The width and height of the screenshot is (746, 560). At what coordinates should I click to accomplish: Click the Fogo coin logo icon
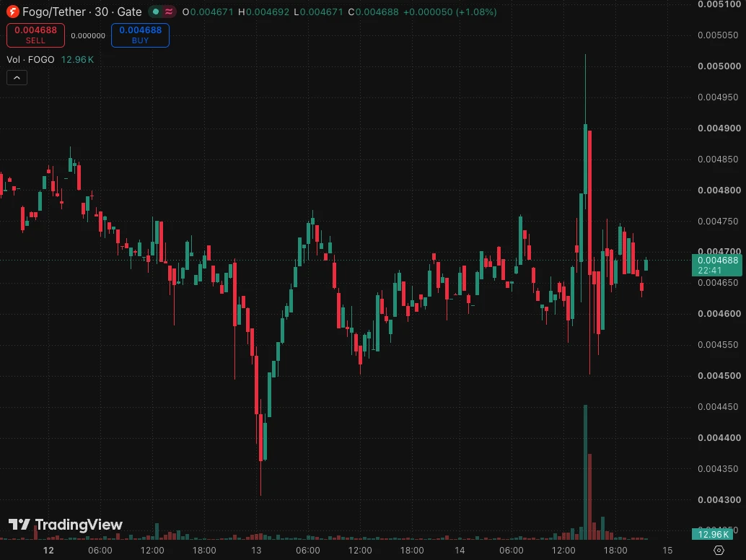[x=12, y=12]
